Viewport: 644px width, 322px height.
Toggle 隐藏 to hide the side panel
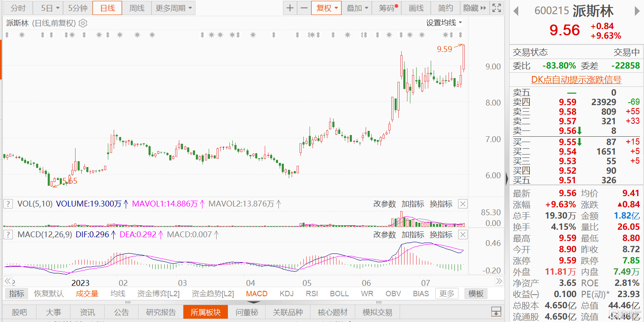(x=472, y=8)
